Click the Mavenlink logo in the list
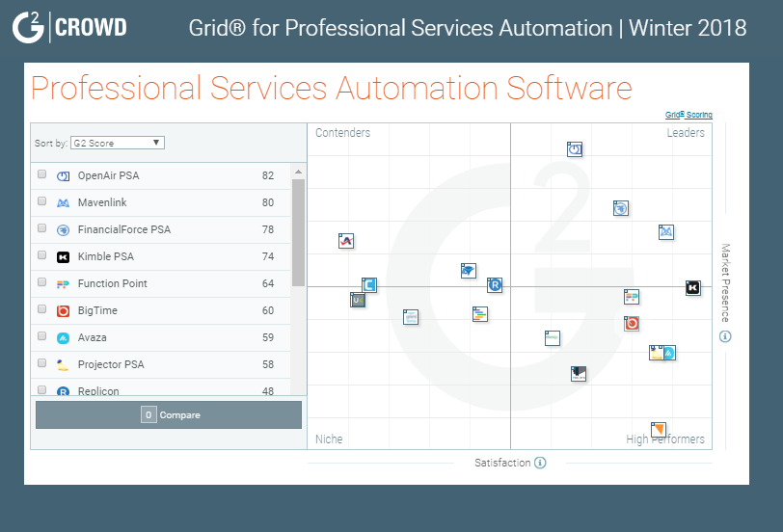 (x=63, y=203)
